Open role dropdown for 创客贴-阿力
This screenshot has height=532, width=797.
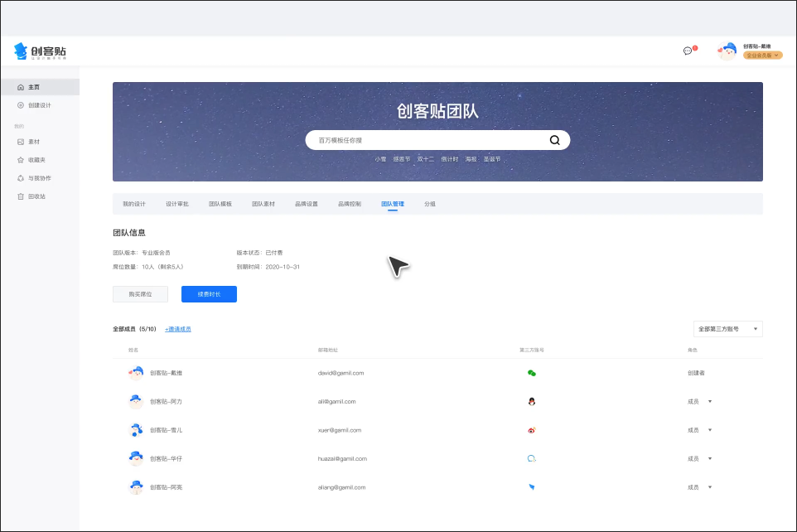click(x=709, y=402)
